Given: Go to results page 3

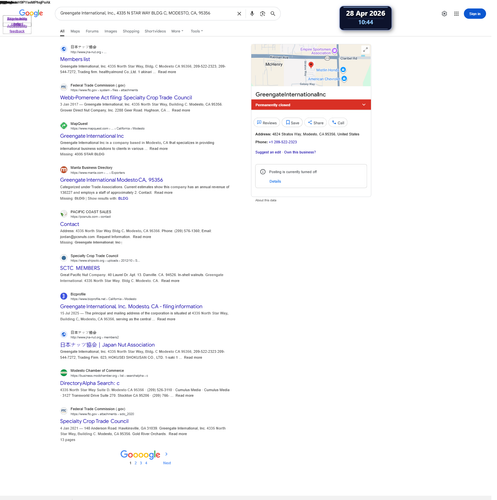Looking at the screenshot, I should click(141, 463).
